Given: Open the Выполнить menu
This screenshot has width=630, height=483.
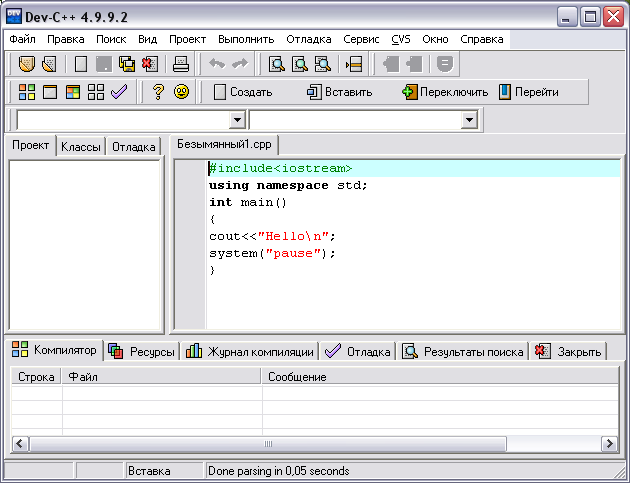Looking at the screenshot, I should 246,39.
